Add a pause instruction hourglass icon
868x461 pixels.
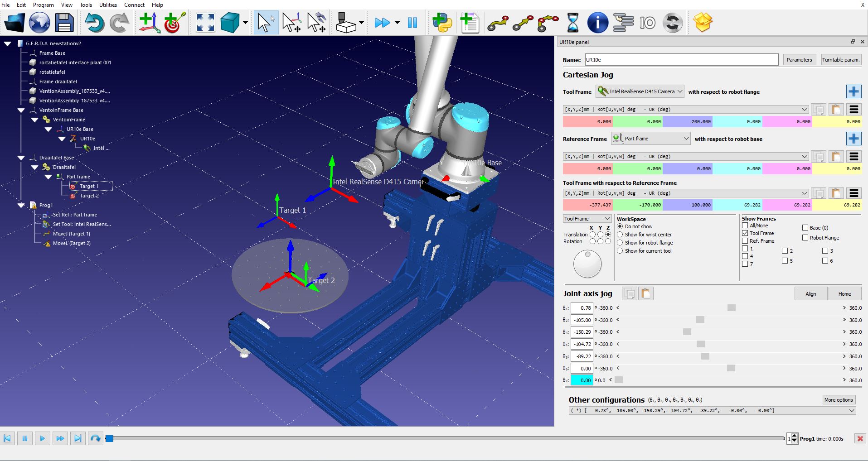pos(573,22)
